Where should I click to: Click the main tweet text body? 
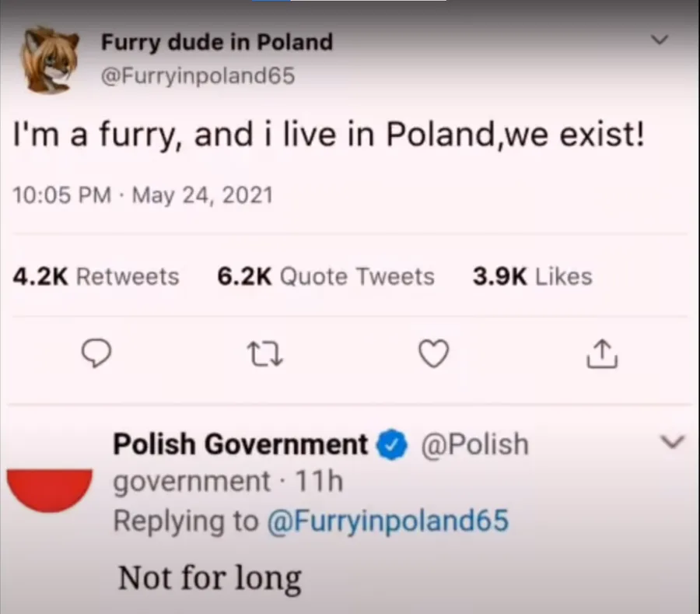pos(329,135)
